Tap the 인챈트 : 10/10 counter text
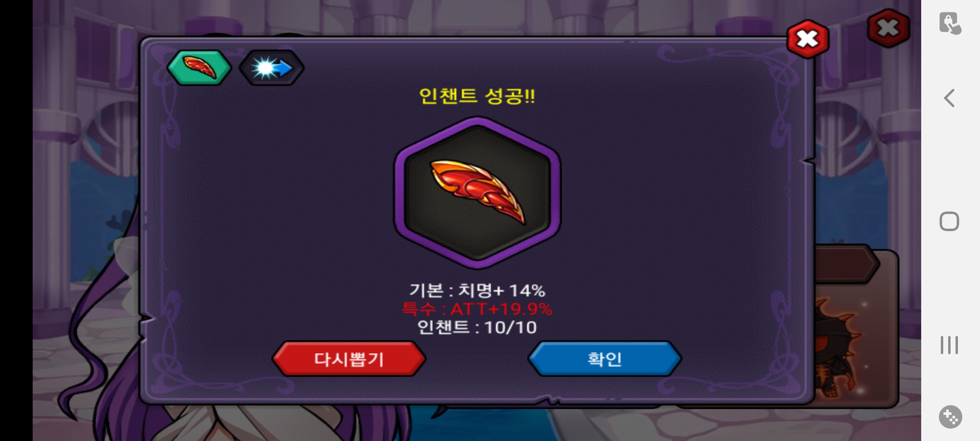The width and height of the screenshot is (980, 441). pyautogui.click(x=477, y=327)
